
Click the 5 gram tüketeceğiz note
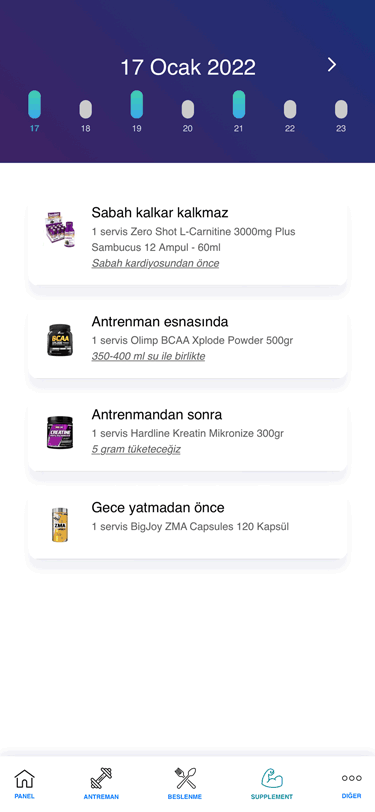[x=136, y=449]
